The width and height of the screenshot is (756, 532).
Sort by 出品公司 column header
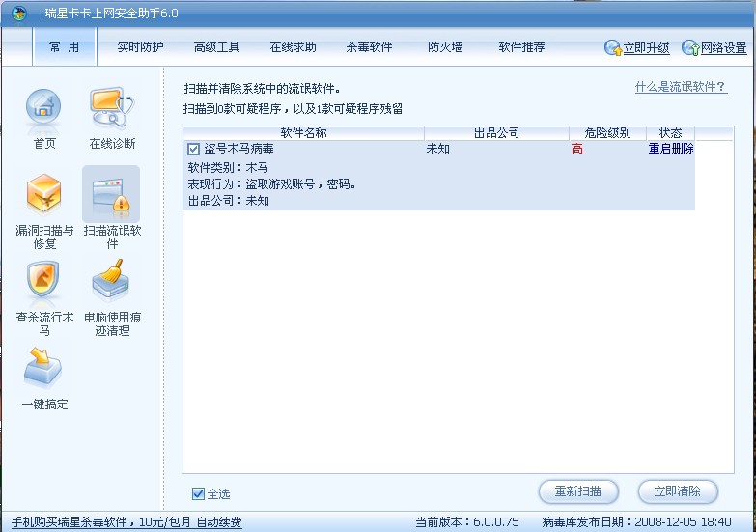496,133
